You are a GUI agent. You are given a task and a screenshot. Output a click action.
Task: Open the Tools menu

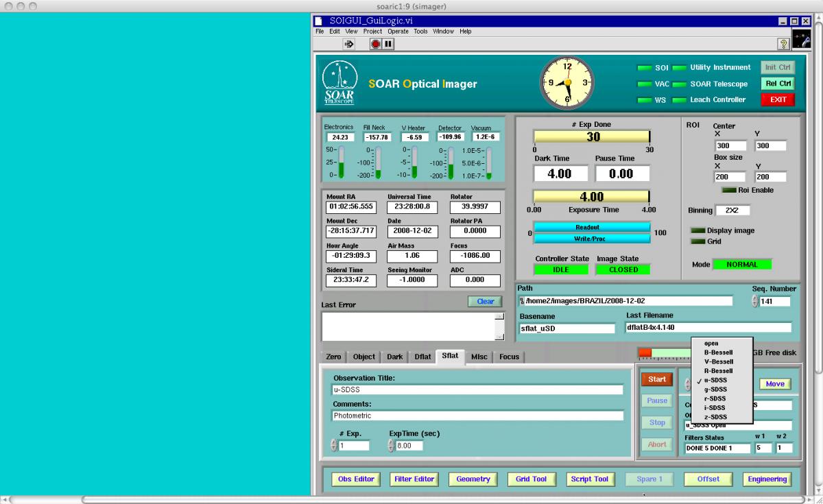point(420,32)
